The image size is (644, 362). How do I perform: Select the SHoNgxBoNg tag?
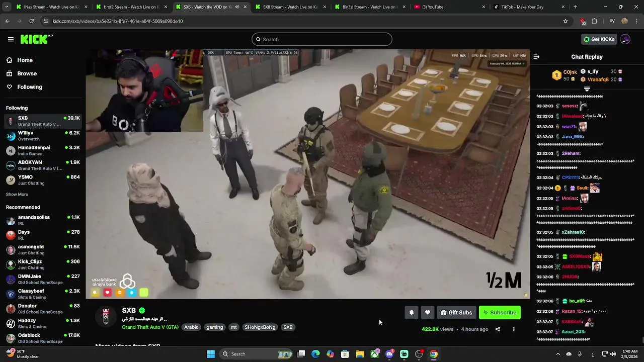pos(260,327)
